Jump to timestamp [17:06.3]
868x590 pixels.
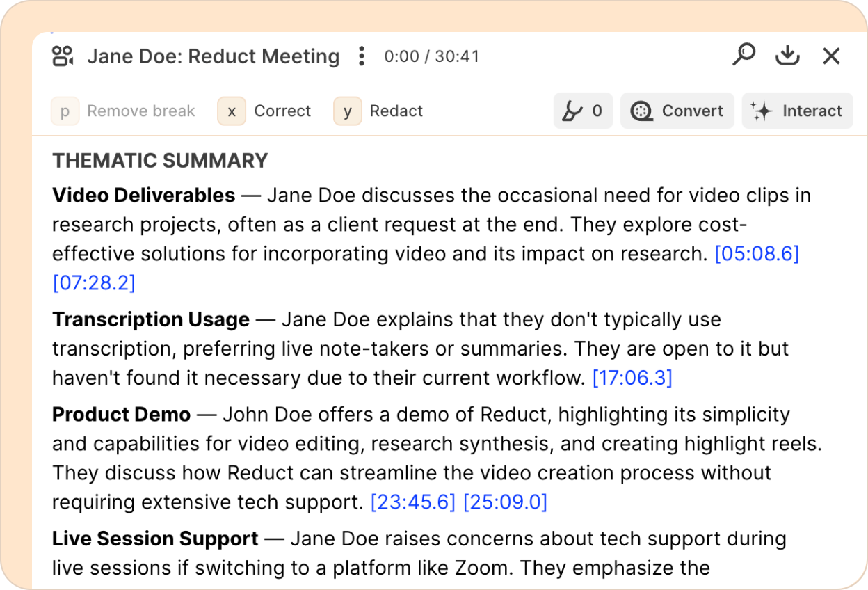coord(632,378)
